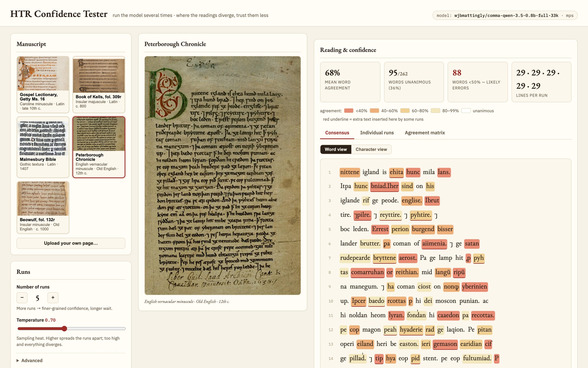Click the below 40% agreement swatch

(349, 111)
